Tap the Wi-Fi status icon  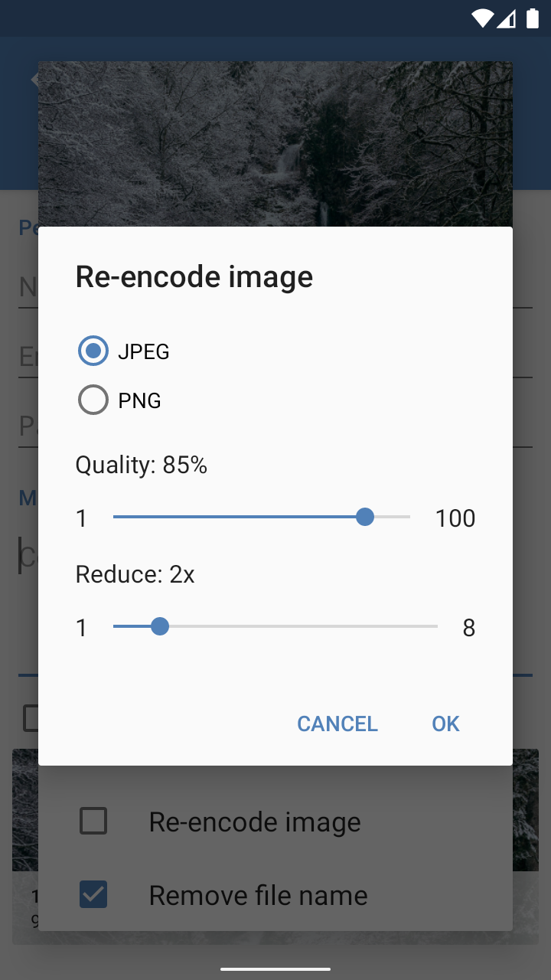[x=482, y=19]
